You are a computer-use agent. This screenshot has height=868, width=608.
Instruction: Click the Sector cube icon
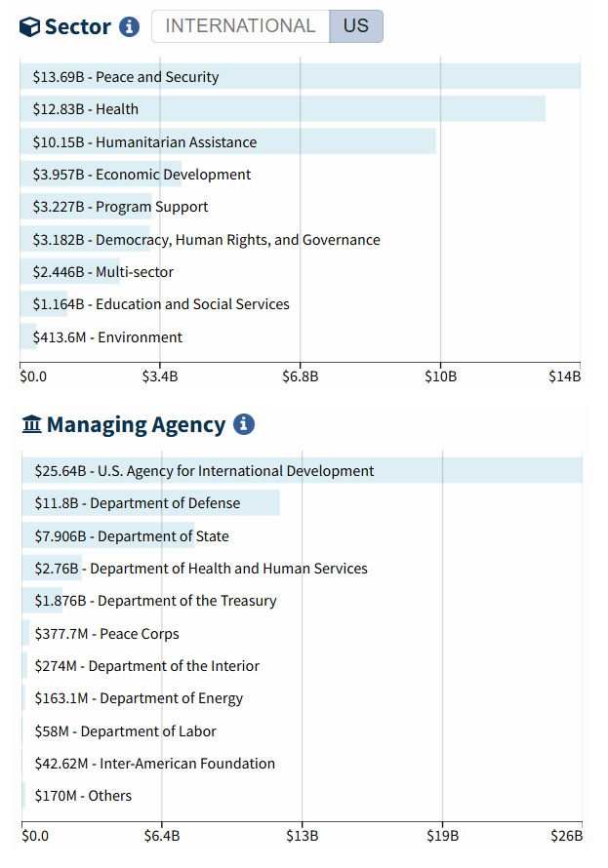tap(30, 26)
